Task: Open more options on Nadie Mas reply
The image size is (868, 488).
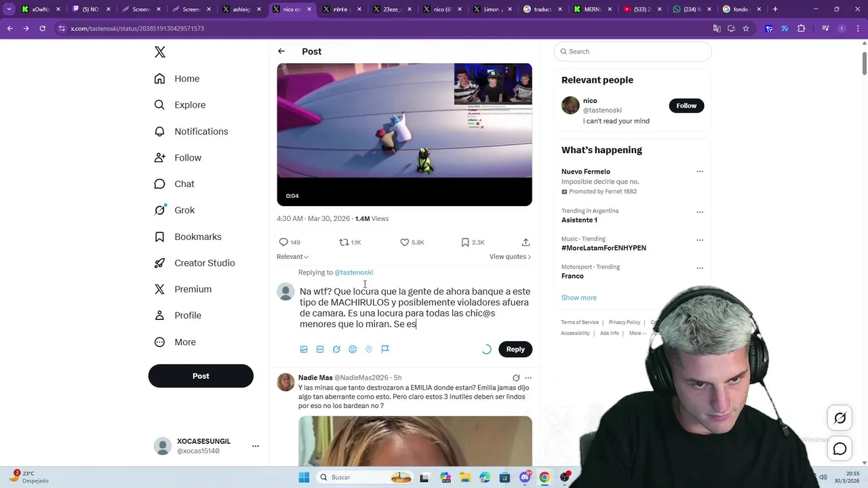Action: [x=528, y=378]
